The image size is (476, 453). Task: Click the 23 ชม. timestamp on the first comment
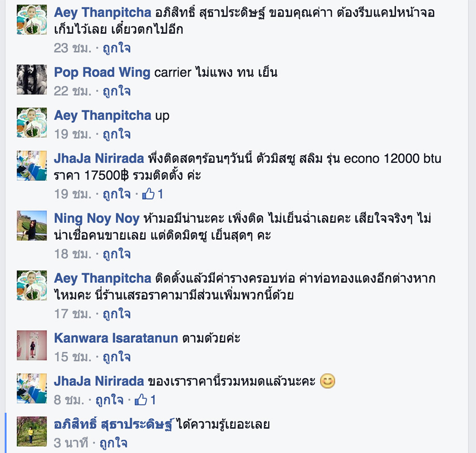point(72,48)
